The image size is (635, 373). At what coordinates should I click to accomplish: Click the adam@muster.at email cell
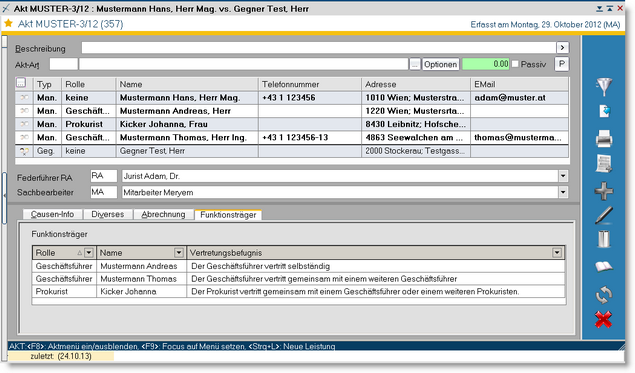(x=519, y=98)
